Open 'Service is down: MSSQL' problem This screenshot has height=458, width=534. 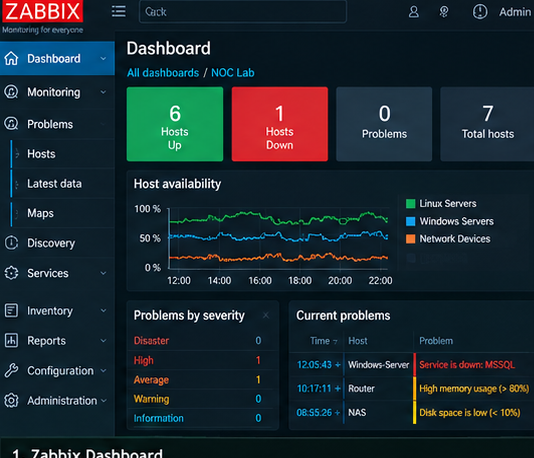tap(467, 365)
